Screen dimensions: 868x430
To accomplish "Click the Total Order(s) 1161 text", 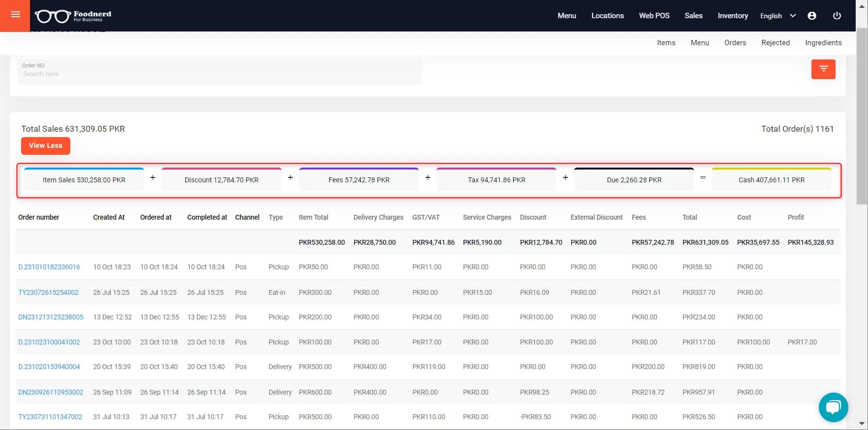I will coord(797,129).
